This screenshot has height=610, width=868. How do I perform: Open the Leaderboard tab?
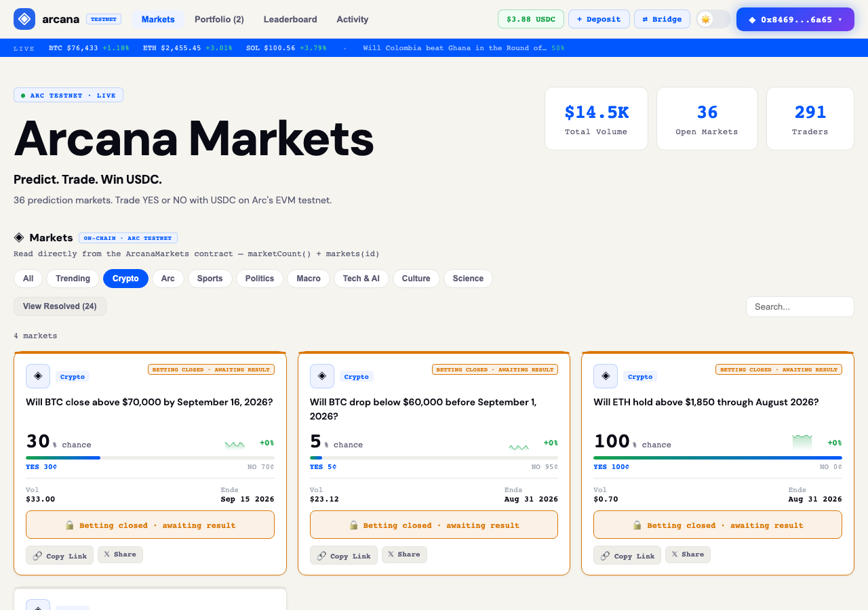290,19
